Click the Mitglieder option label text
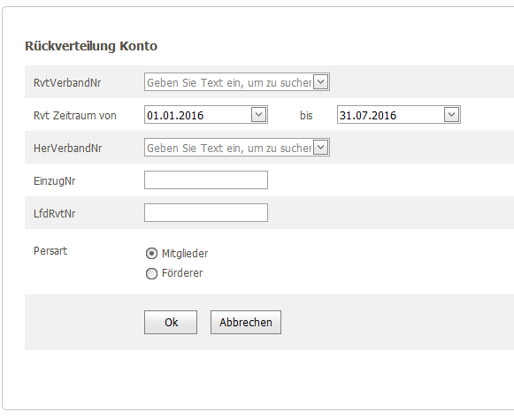The width and height of the screenshot is (514, 420). [x=185, y=254]
